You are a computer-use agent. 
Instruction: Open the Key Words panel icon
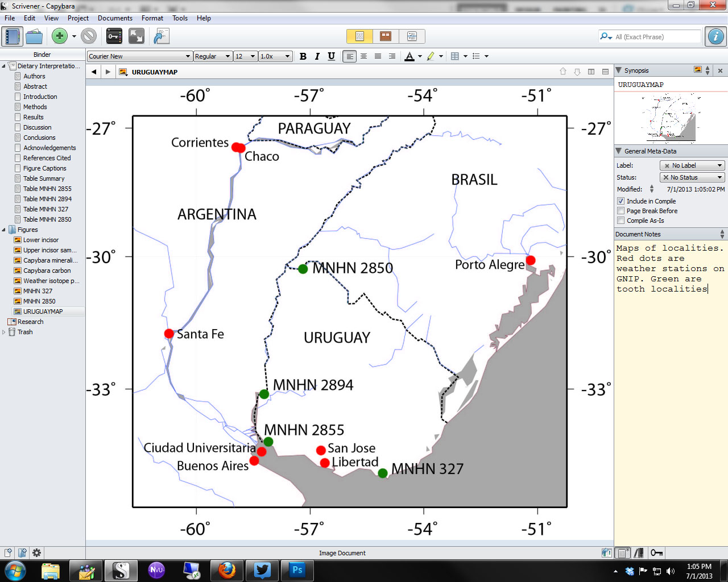114,36
